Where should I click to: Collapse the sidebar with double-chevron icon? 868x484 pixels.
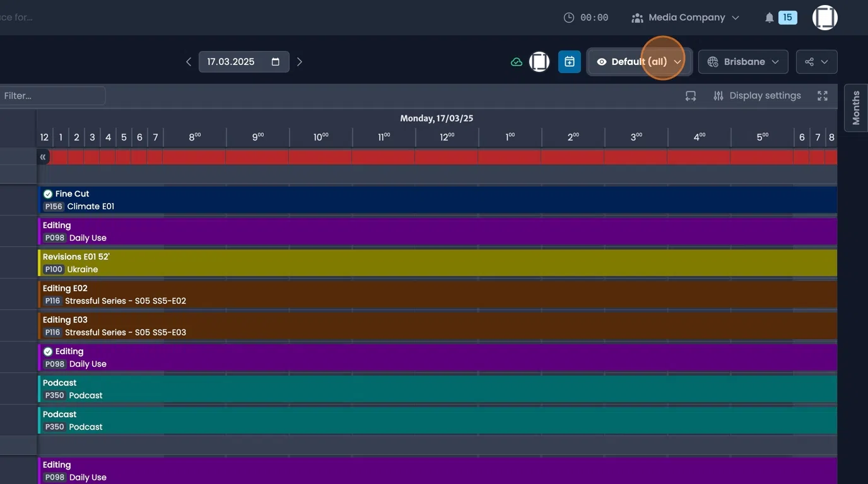point(43,157)
